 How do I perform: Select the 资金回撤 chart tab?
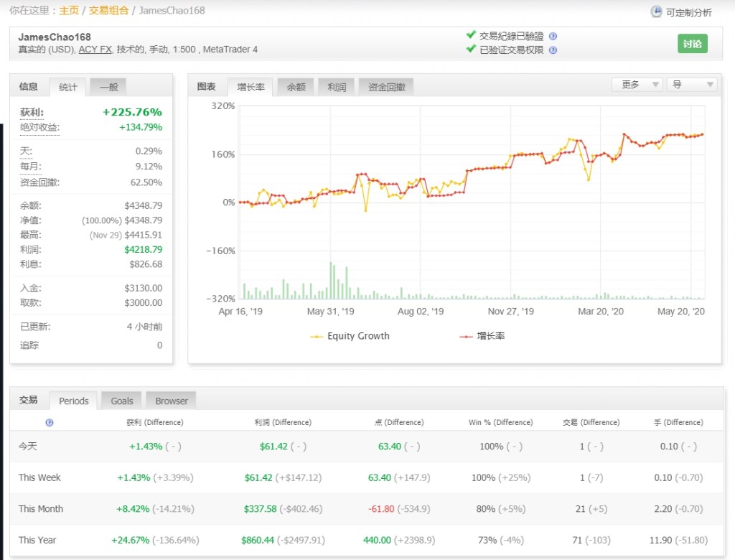pyautogui.click(x=386, y=87)
